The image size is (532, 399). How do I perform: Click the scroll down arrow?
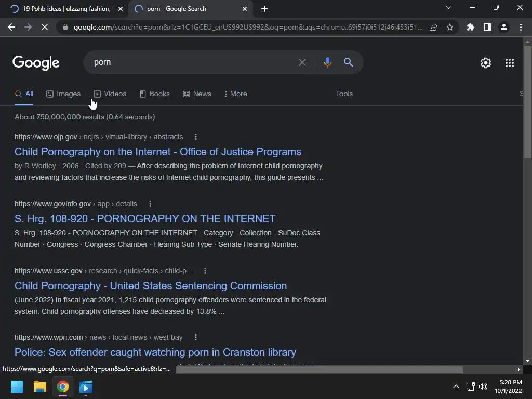point(527,361)
